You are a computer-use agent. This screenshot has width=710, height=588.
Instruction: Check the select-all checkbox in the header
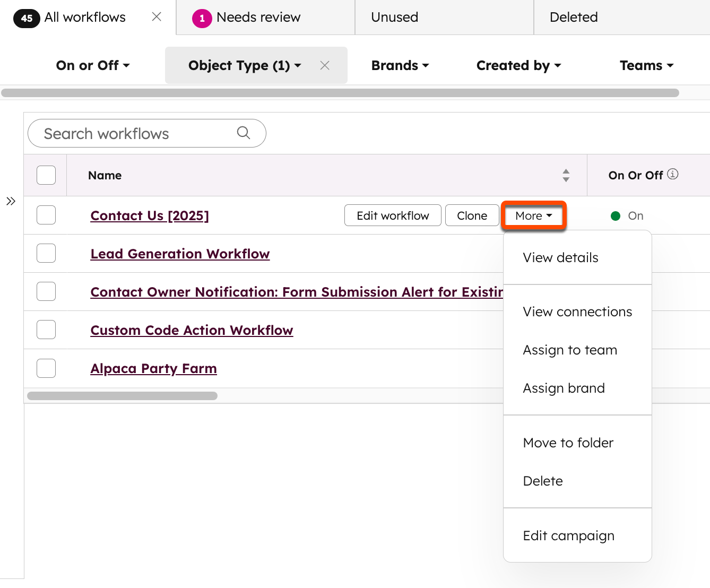click(x=46, y=175)
